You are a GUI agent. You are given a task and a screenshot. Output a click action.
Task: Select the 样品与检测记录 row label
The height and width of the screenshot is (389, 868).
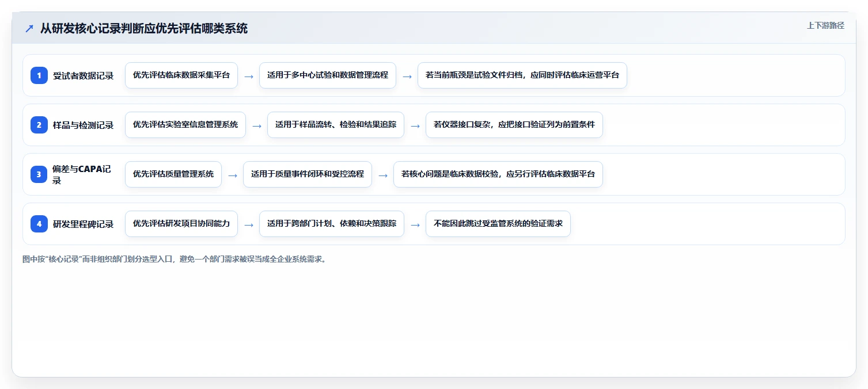(x=83, y=125)
